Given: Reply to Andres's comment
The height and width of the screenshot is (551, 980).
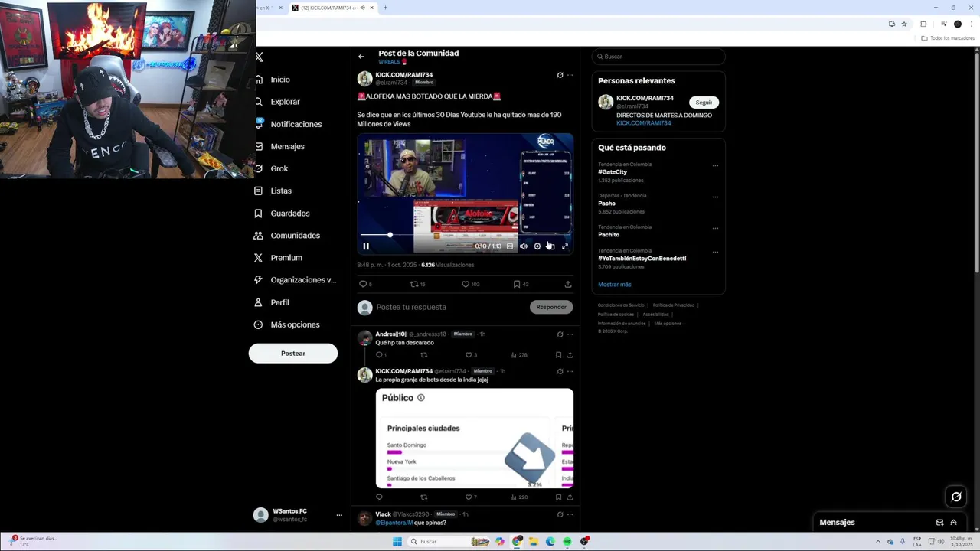Looking at the screenshot, I should 381,355.
